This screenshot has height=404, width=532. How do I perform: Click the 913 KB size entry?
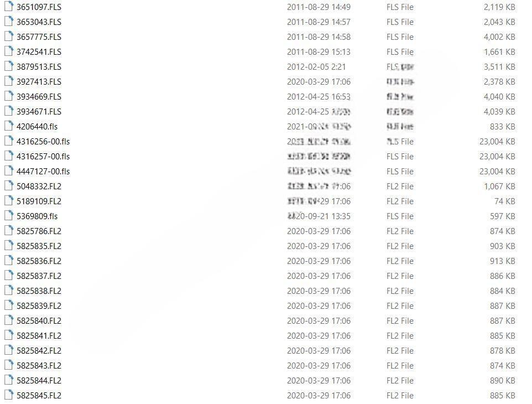point(503,261)
